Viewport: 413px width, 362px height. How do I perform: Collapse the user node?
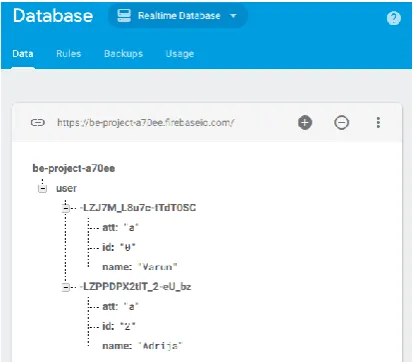tap(42, 189)
